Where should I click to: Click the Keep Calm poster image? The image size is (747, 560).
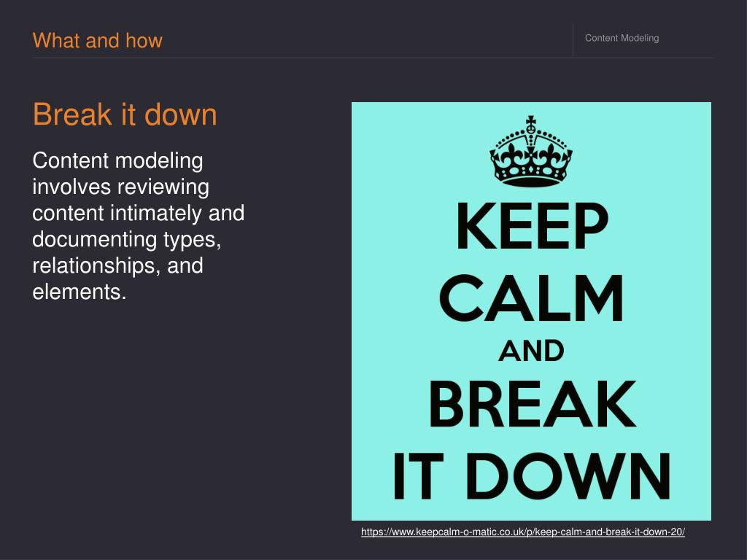pos(531,311)
